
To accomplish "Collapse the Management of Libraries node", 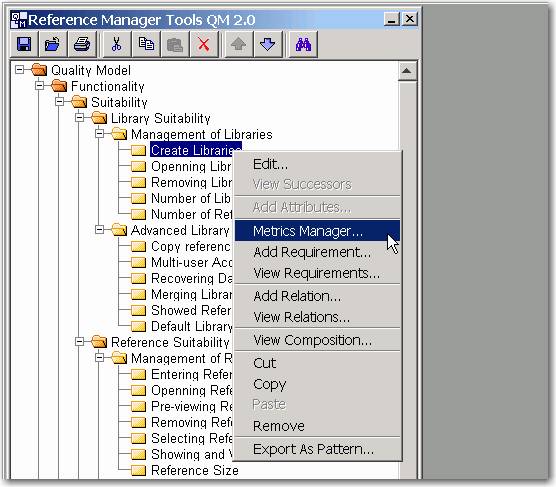I will [100, 133].
